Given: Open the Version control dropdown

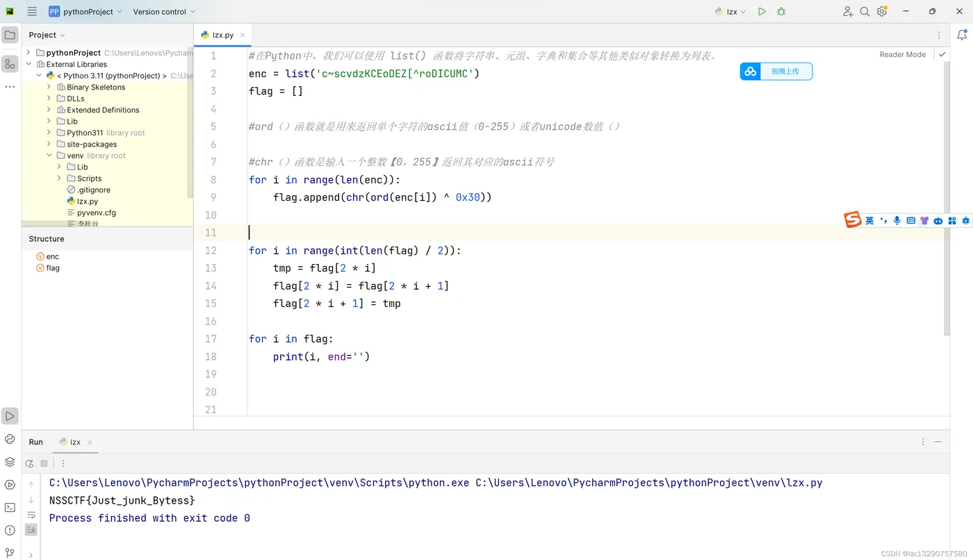Looking at the screenshot, I should tap(164, 12).
